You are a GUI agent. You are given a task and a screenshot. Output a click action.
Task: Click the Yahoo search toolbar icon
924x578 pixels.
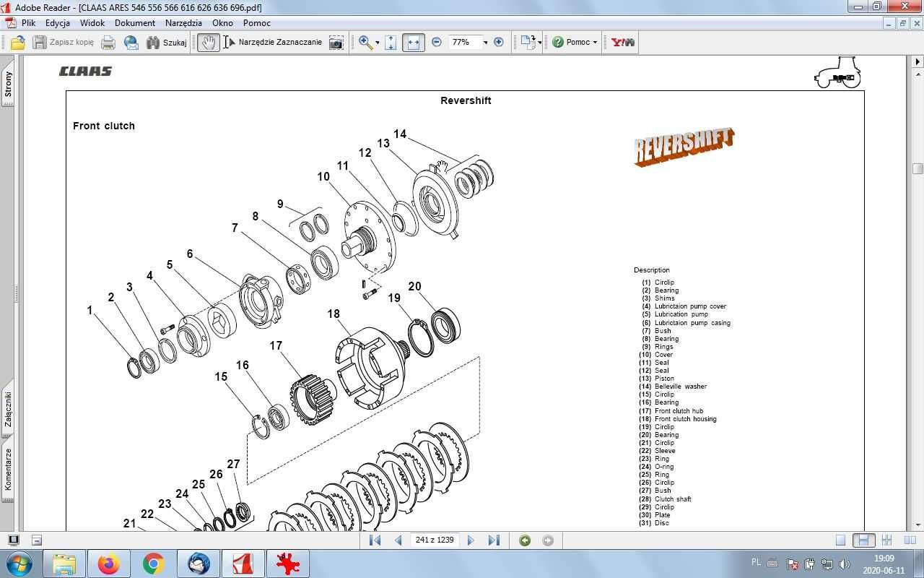pyautogui.click(x=622, y=43)
